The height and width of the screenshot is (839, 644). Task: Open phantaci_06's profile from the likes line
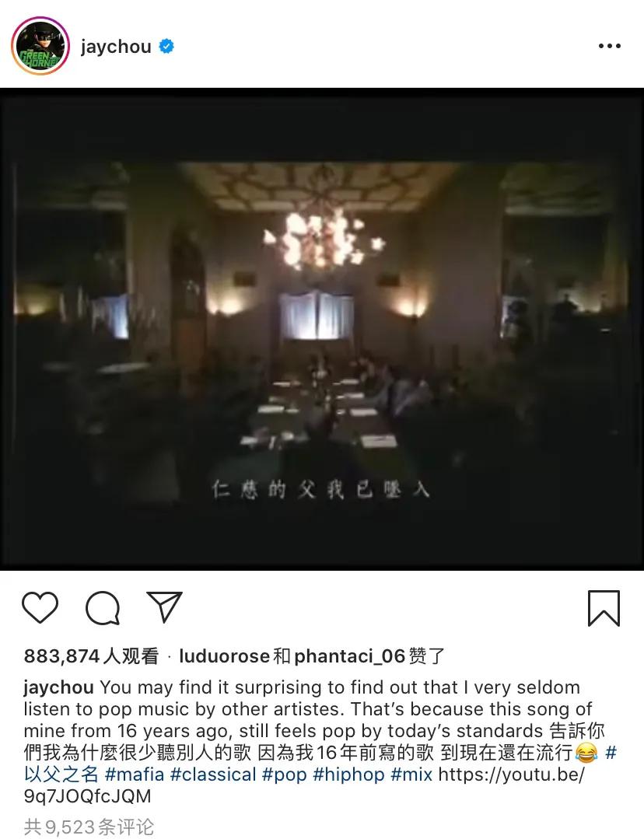349,656
